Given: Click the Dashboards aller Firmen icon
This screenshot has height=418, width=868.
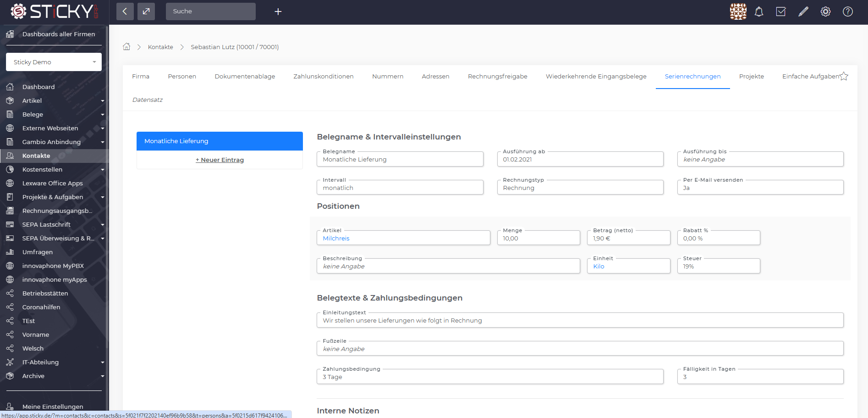Looking at the screenshot, I should point(10,34).
